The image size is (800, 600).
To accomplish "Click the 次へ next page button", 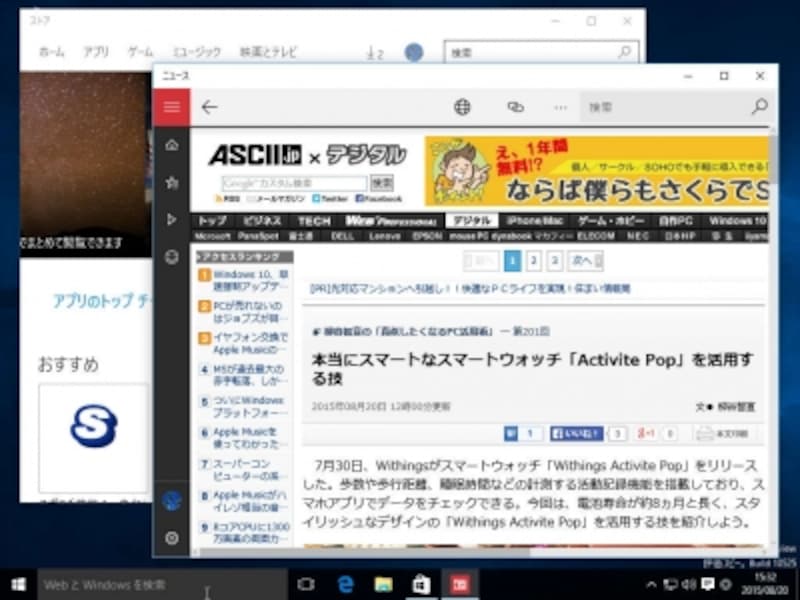I will [x=586, y=261].
